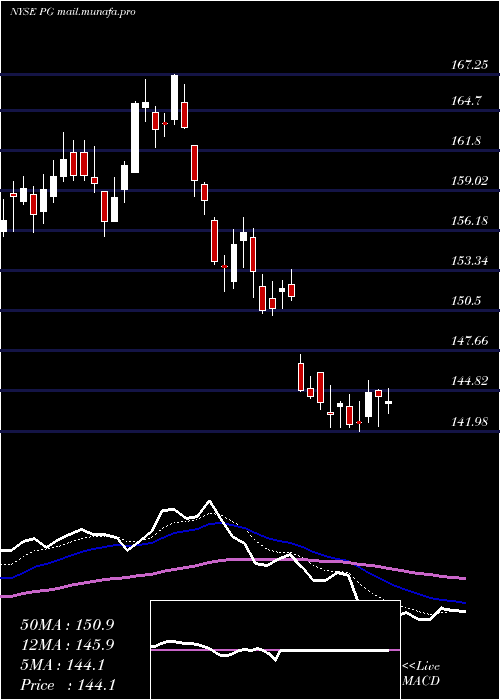500x700 pixels.
Task: Click the 141.98 price level label
Action: [x=469, y=421]
